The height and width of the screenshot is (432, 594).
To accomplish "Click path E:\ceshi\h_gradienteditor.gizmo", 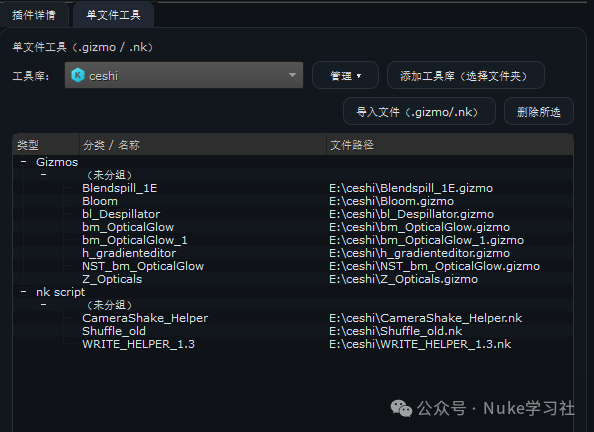I will (420, 253).
